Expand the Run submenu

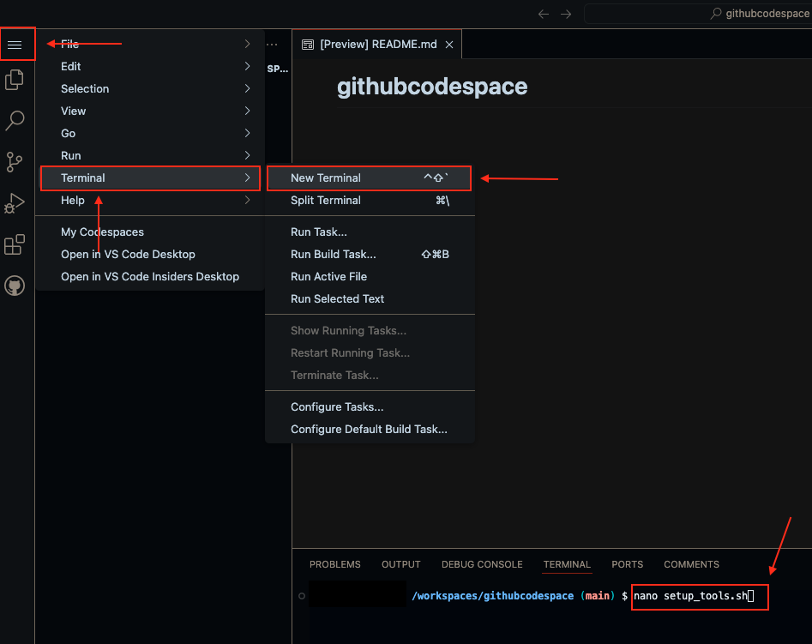pyautogui.click(x=150, y=155)
